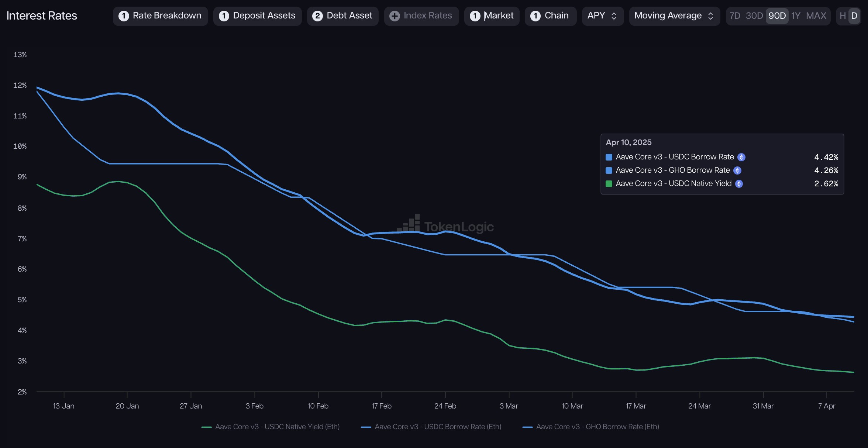The image size is (868, 448).
Task: Switch to hourly H granularity
Action: [x=843, y=16]
